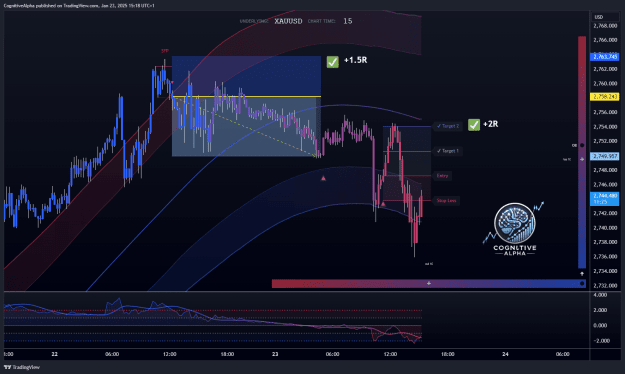Screen dimensions: 625x374
Task: Click the blue 2,763.745 price tag
Action: pyautogui.click(x=605, y=57)
